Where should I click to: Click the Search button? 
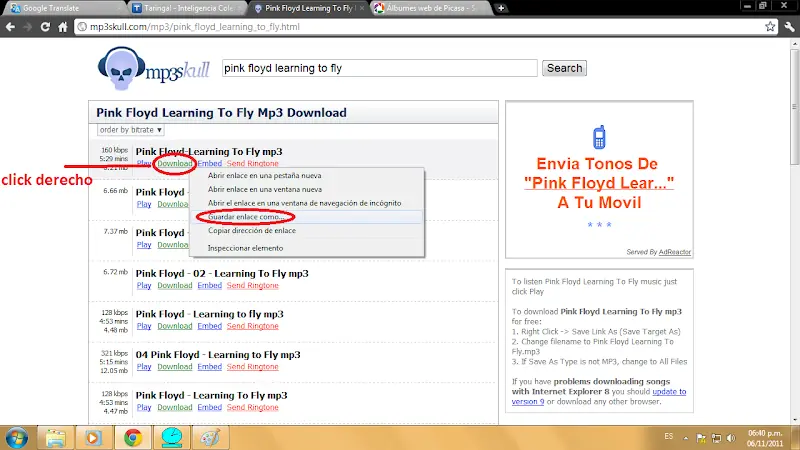564,68
